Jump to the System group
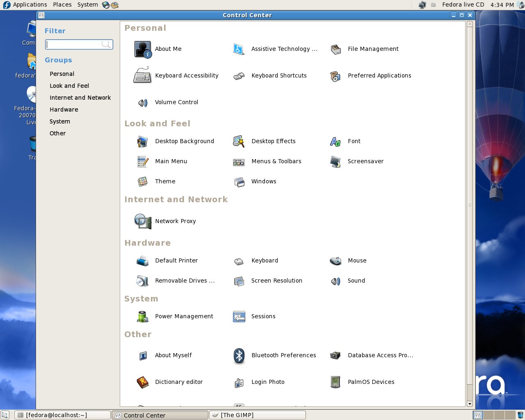 60,122
